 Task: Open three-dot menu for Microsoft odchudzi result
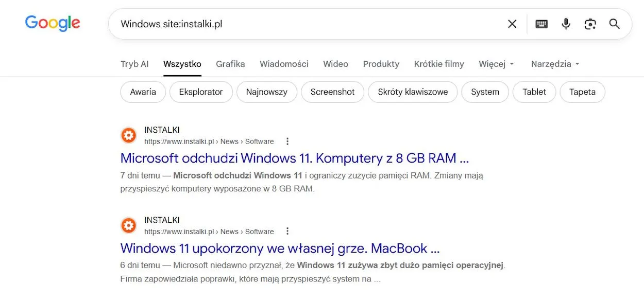pyautogui.click(x=287, y=141)
